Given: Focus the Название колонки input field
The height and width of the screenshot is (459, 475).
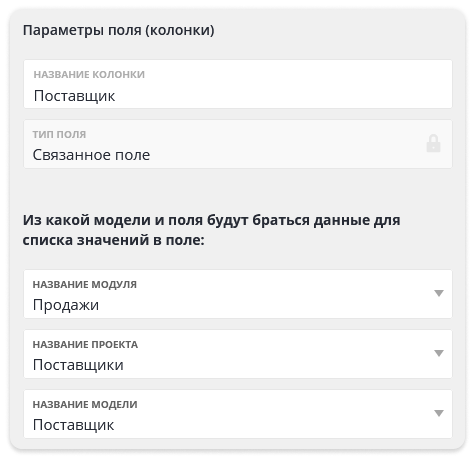Looking at the screenshot, I should click(x=238, y=84).
